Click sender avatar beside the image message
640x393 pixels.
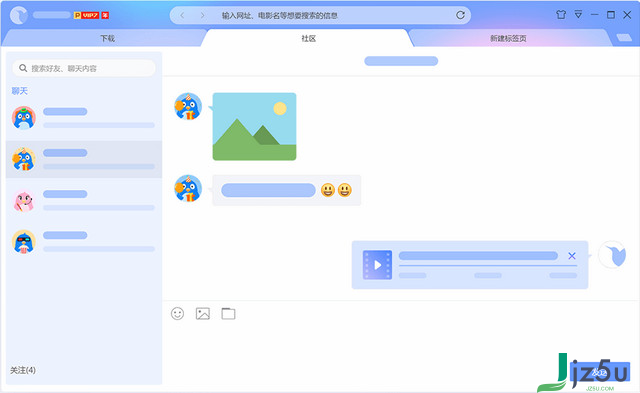pyautogui.click(x=188, y=107)
